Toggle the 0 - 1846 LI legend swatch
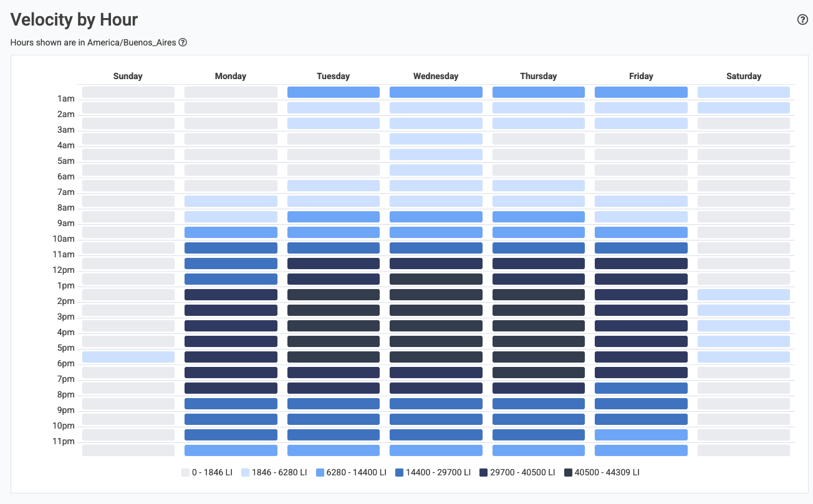Image resolution: width=813 pixels, height=504 pixels. click(185, 472)
